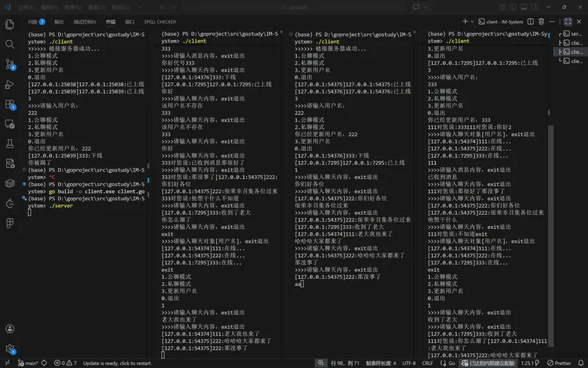This screenshot has width=588, height=368.
Task: Click the Copilot status item in status bar
Action: point(488,363)
